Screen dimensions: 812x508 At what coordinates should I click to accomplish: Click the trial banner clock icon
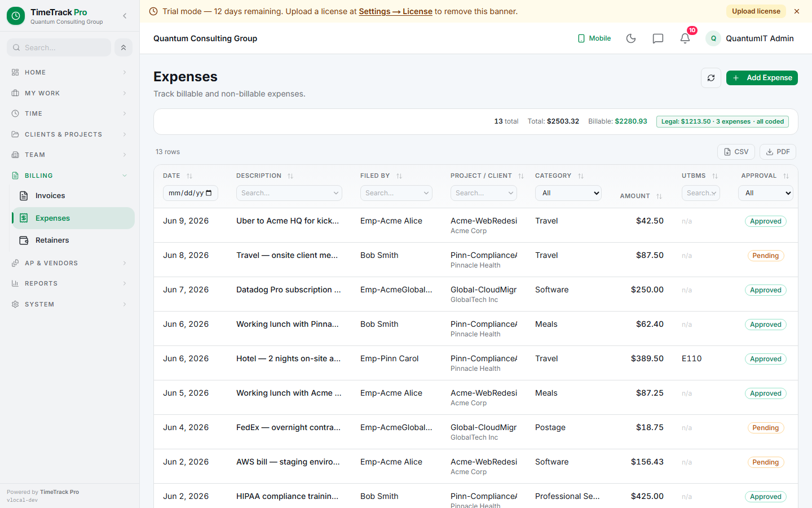pos(153,11)
